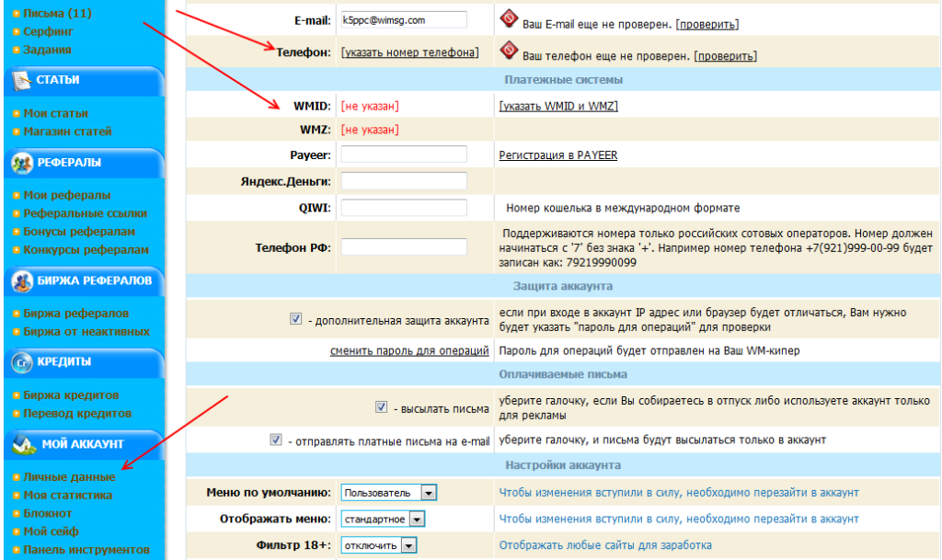Image resolution: width=942 pixels, height=560 pixels.
Task: Click the МОЙ АККАУНТ section header
Action: pyautogui.click(x=84, y=445)
